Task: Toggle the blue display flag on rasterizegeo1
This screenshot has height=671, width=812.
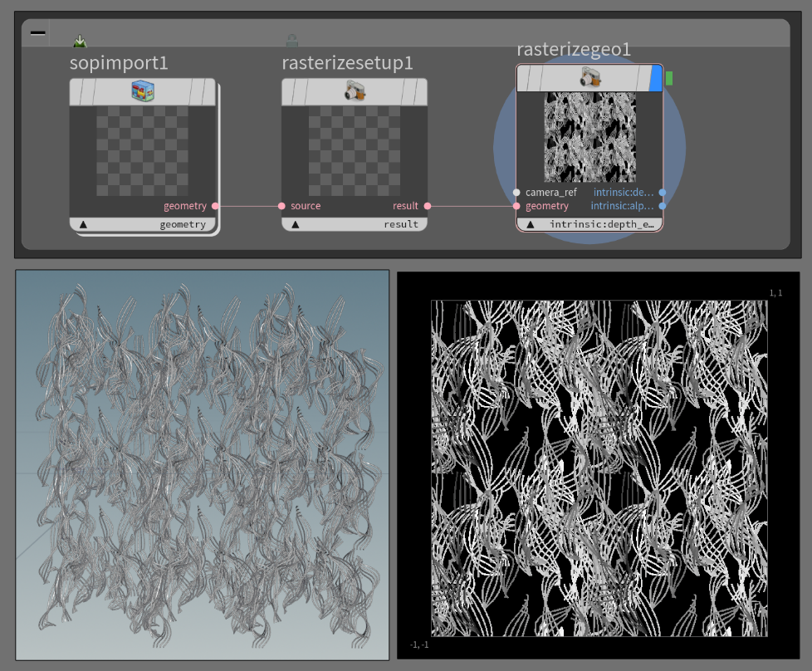Action: click(x=655, y=78)
